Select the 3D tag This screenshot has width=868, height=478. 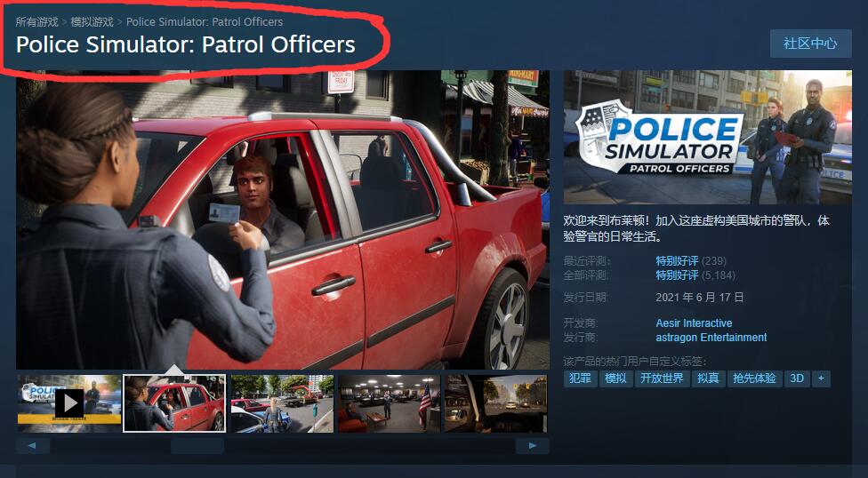point(797,378)
